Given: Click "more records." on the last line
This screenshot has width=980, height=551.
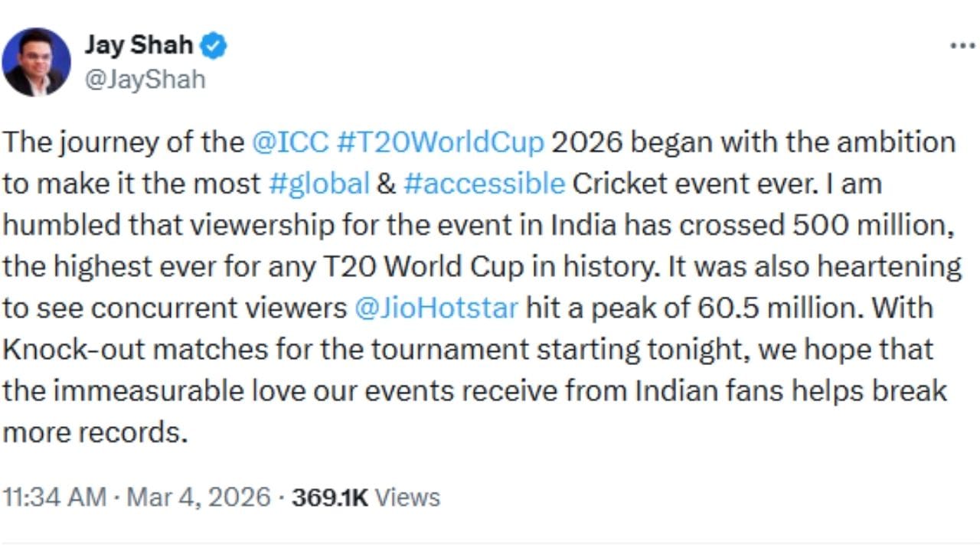Looking at the screenshot, I should pos(95,432).
